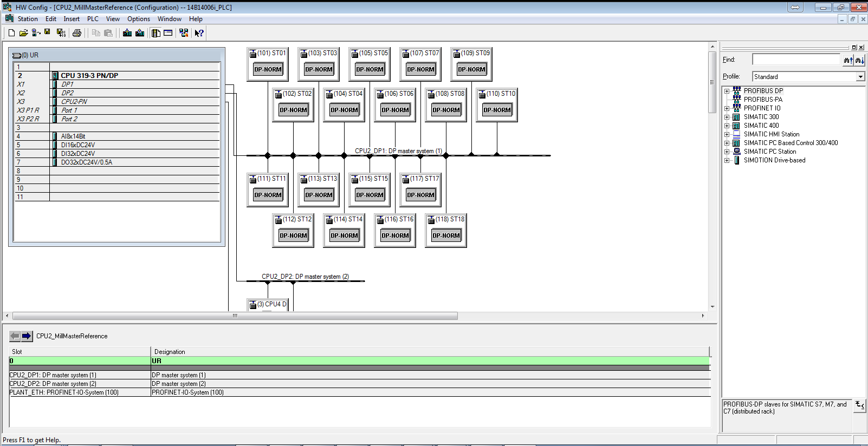This screenshot has height=446, width=868.
Task: Select the (105) ST05 DP-NORM slave
Action: (x=370, y=69)
